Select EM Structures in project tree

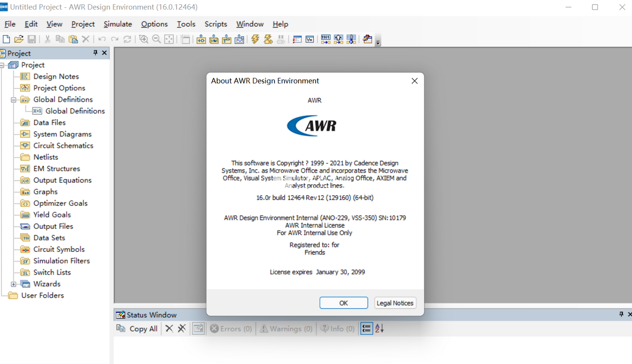pyautogui.click(x=56, y=168)
